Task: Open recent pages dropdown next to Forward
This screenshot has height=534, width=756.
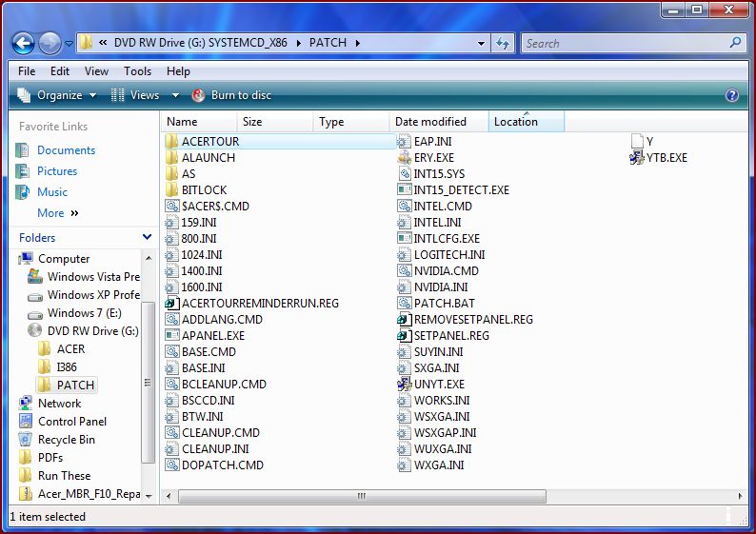Action: click(x=69, y=44)
